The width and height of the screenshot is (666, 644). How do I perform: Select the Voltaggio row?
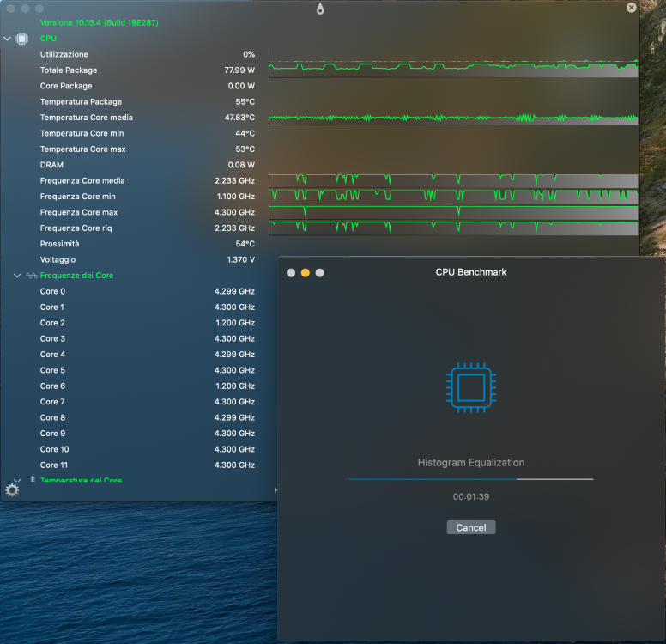[148, 259]
